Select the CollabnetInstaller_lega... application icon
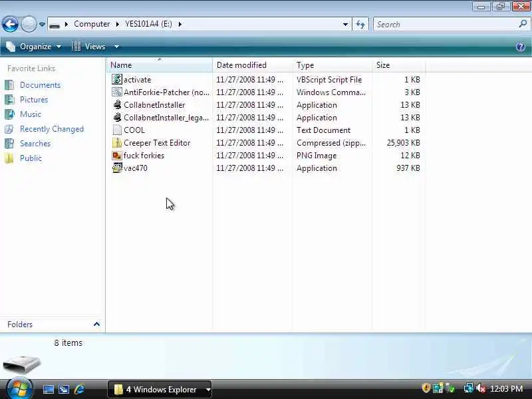 pos(117,118)
